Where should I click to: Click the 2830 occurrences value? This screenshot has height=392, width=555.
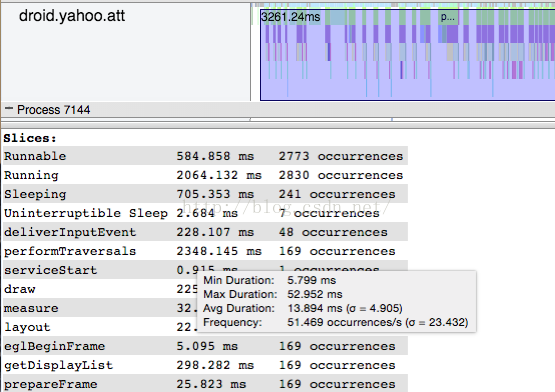pos(341,175)
